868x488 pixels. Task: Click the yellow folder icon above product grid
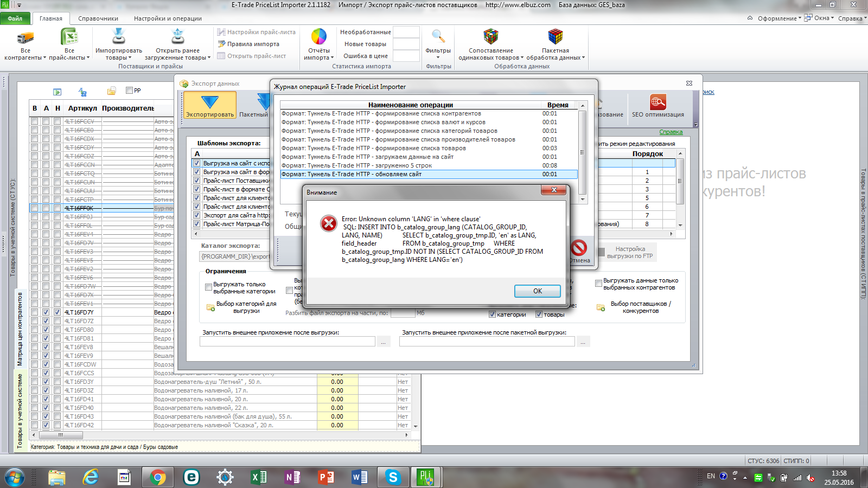(x=111, y=91)
